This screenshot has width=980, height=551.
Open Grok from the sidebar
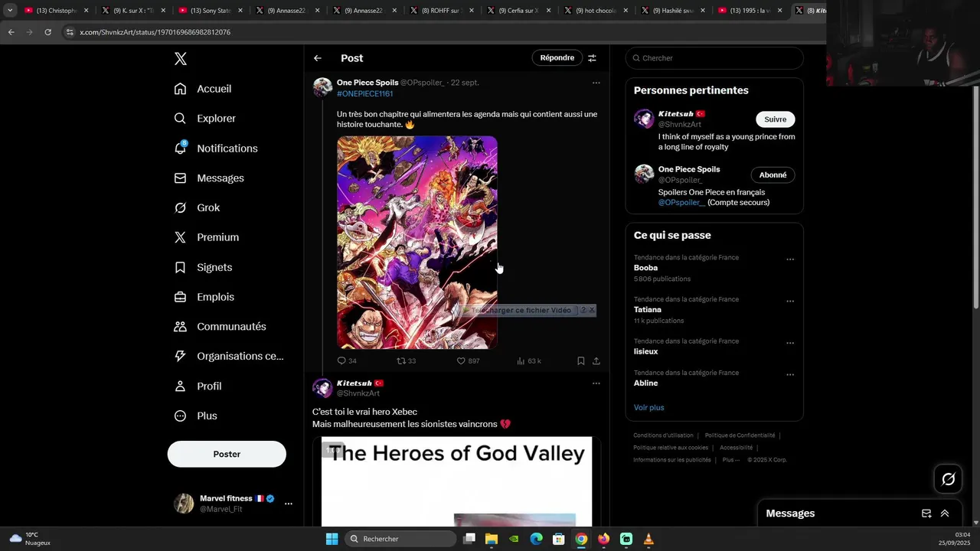[x=197, y=207]
